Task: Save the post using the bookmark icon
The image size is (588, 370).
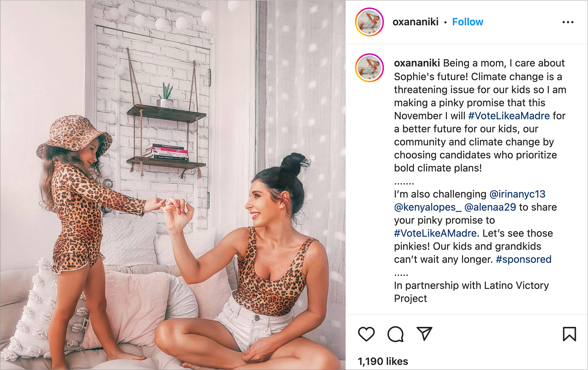Action: [569, 334]
